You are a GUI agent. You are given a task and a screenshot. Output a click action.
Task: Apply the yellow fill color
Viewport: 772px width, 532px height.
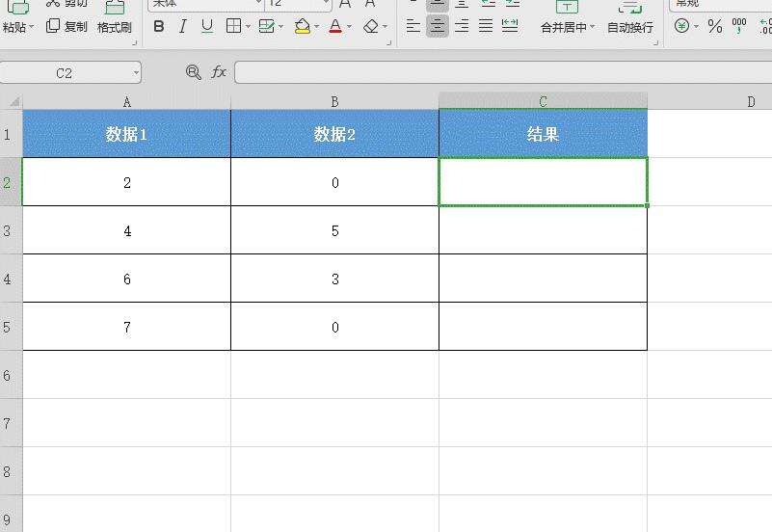click(303, 26)
